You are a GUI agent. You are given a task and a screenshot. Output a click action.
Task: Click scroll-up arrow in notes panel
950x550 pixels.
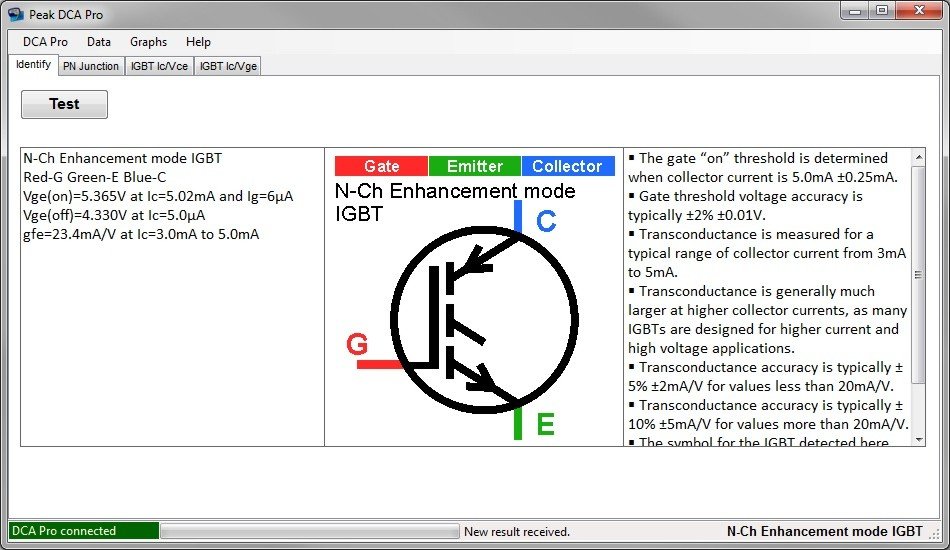tap(918, 157)
